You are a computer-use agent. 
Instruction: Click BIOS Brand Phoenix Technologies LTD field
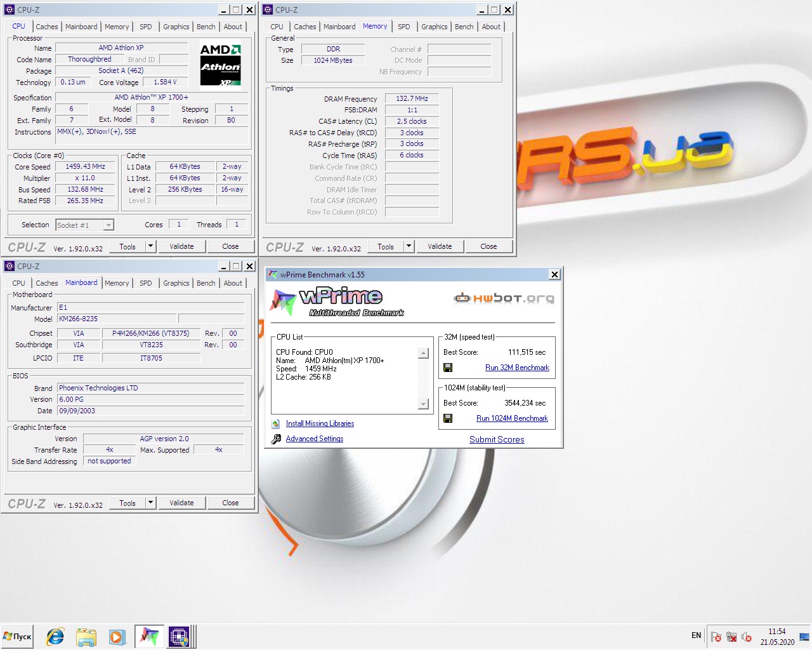pyautogui.click(x=150, y=388)
